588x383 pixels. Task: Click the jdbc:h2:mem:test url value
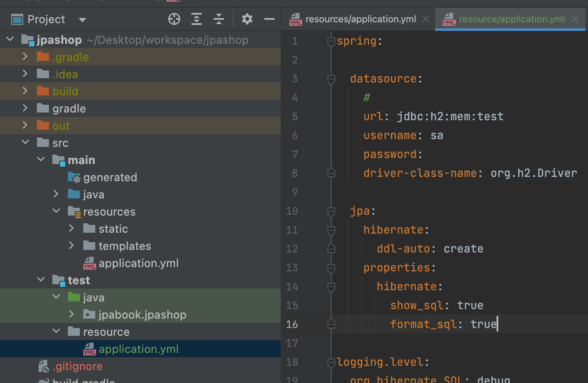coord(450,116)
